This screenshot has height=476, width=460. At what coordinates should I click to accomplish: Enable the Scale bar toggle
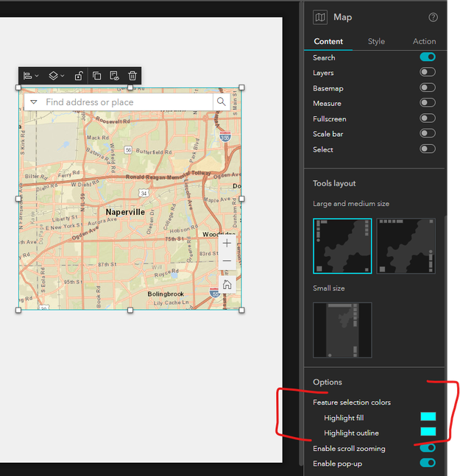[428, 133]
